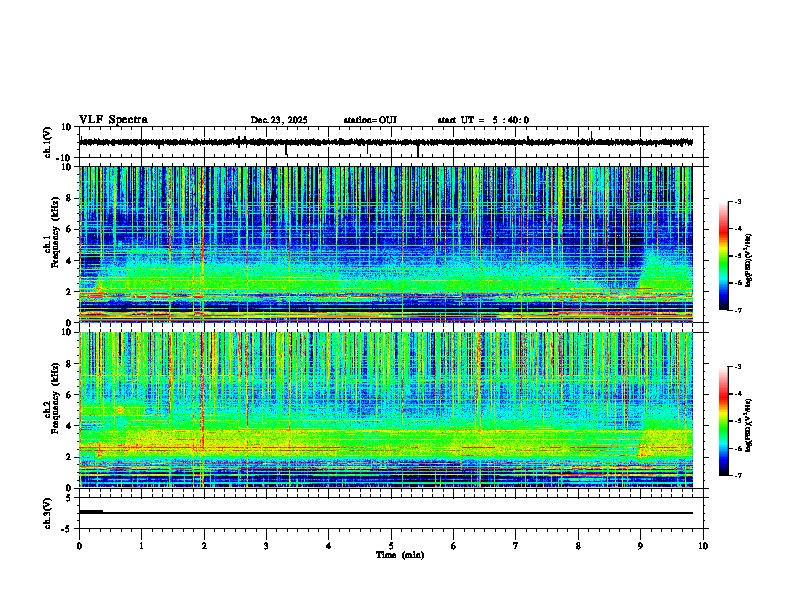Click the 'station=OUI' label
792x612 pixels.
click(370, 120)
